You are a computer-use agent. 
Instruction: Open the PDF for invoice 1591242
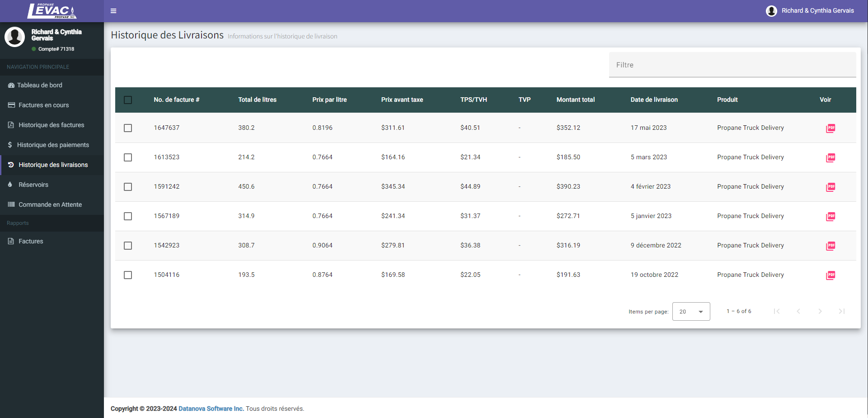click(830, 187)
